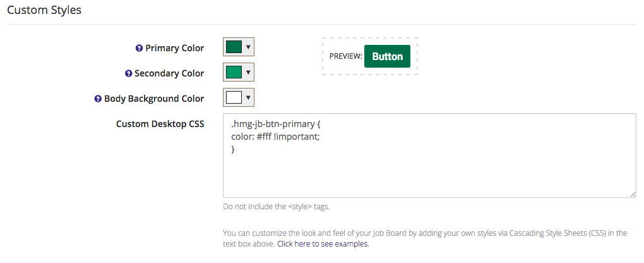Click inside the Custom Desktop CSS text area
Viewport: 644px width, 263px height.
pyautogui.click(x=429, y=156)
